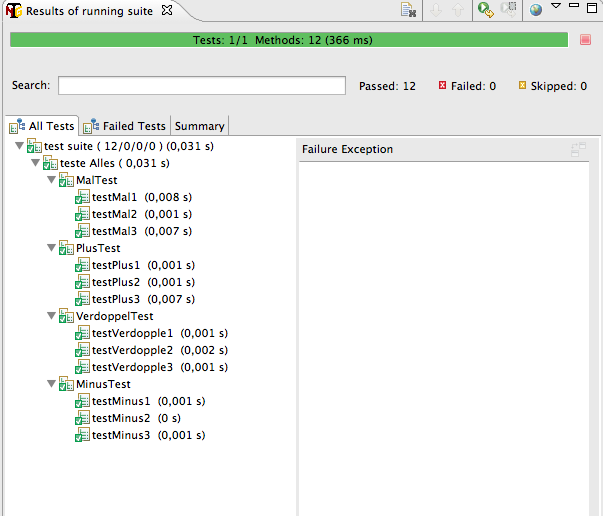Switch to the Summary tab
603x516 pixels.
click(200, 126)
